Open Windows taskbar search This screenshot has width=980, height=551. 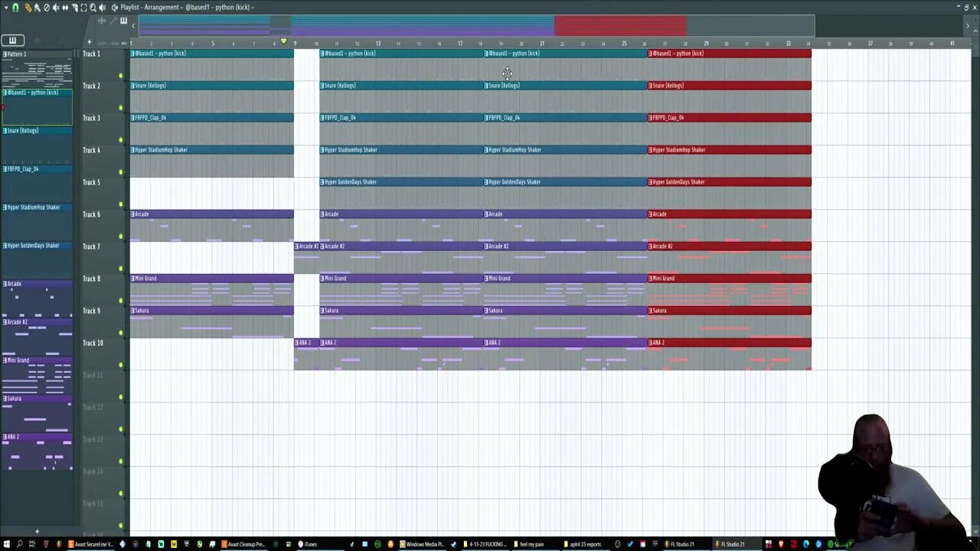click(x=19, y=544)
